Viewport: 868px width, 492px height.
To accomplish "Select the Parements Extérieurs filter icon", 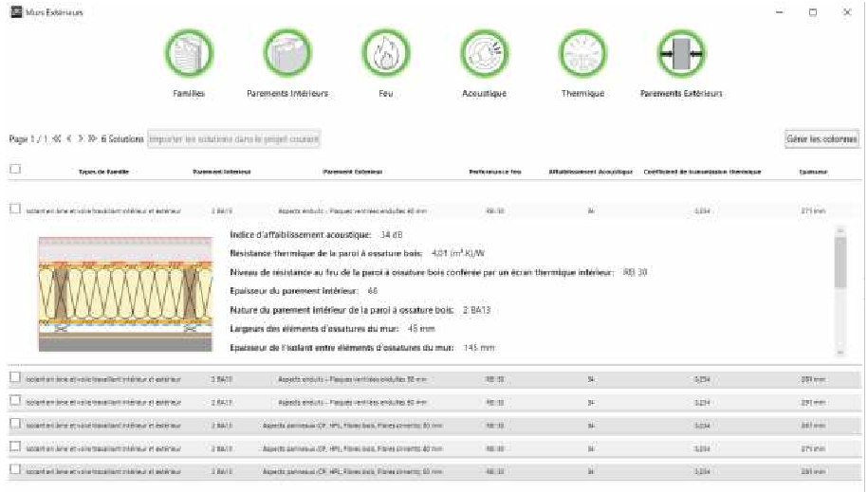I will coord(681,53).
